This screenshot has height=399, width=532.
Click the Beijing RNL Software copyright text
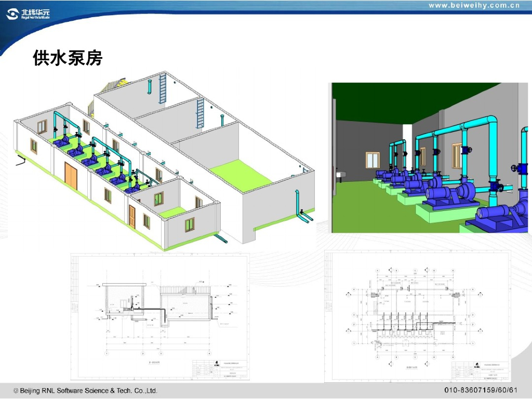[85, 390]
